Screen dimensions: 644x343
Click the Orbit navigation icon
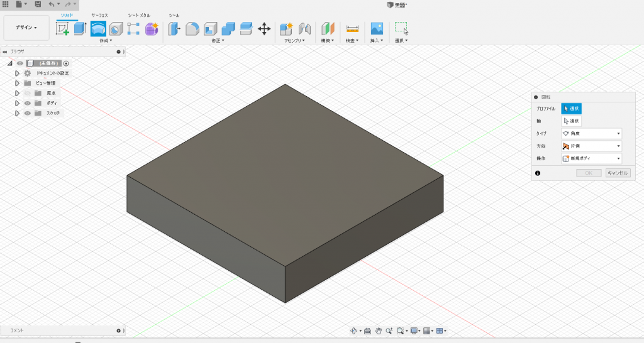[353, 330]
